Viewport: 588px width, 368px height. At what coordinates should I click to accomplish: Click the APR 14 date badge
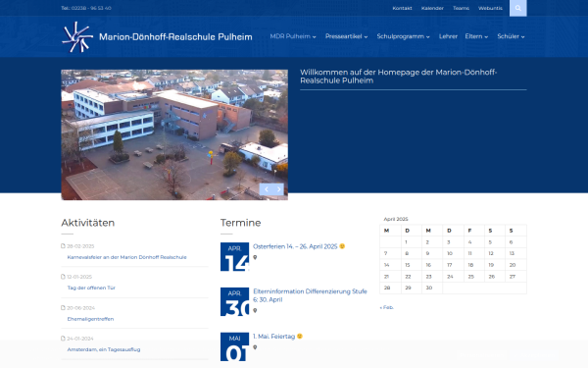click(x=235, y=257)
